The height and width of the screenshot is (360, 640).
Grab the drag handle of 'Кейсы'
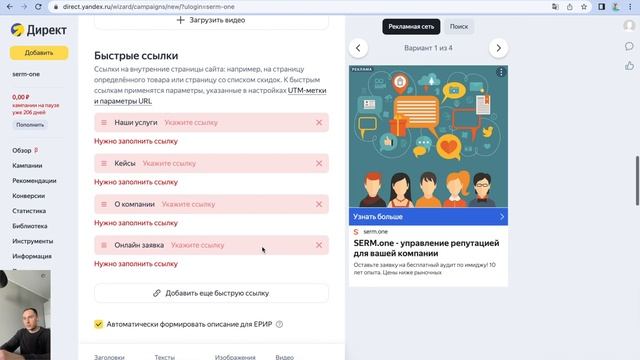coord(104,163)
